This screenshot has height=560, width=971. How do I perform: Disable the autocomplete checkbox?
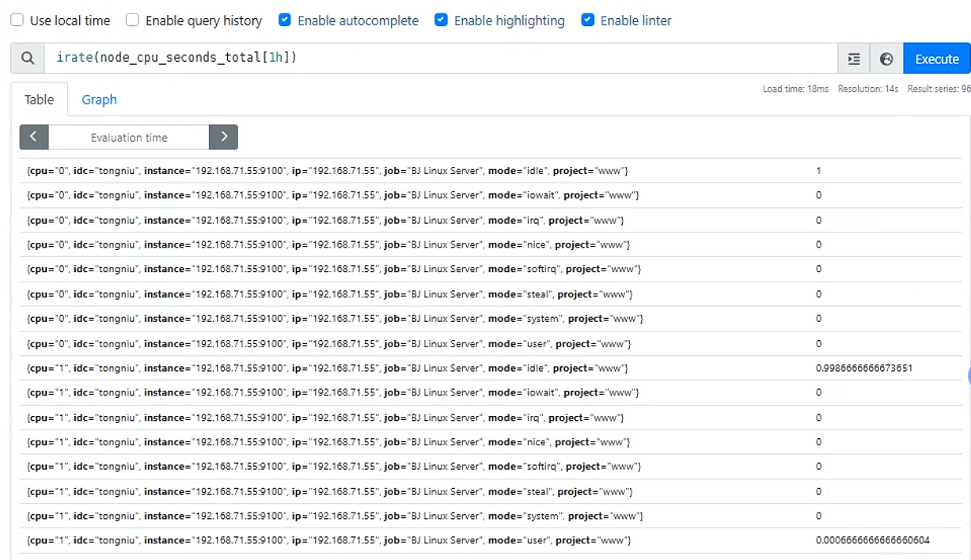pyautogui.click(x=285, y=21)
